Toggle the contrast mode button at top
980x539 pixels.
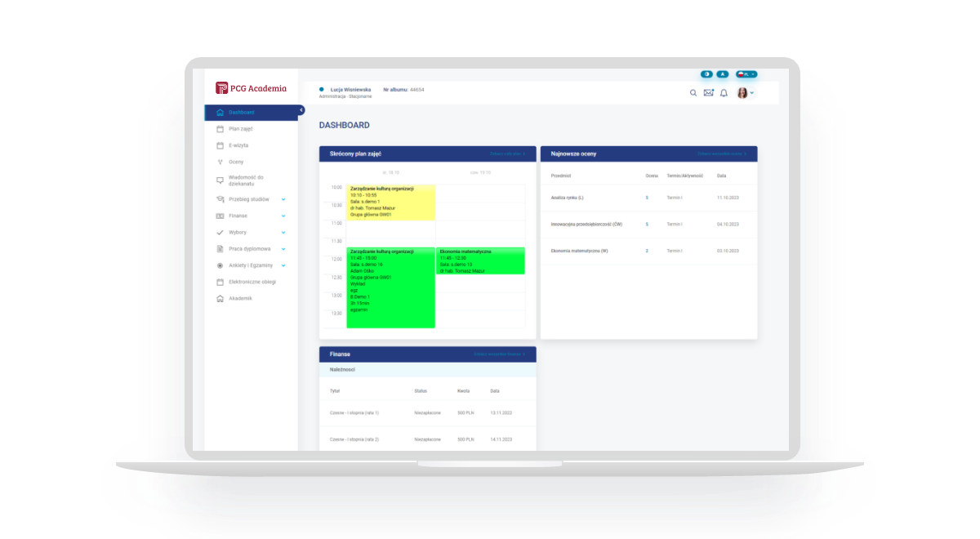tap(706, 74)
